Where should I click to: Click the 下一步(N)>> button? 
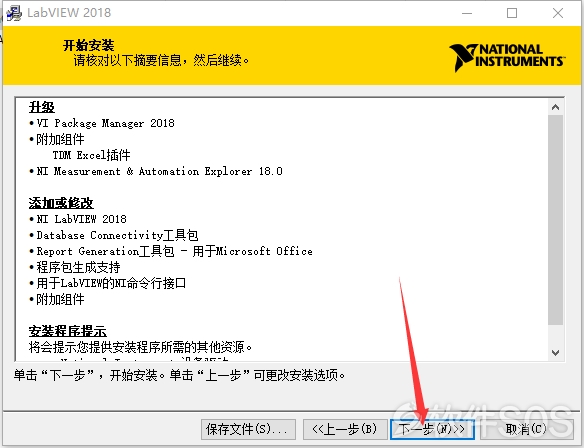[432, 429]
